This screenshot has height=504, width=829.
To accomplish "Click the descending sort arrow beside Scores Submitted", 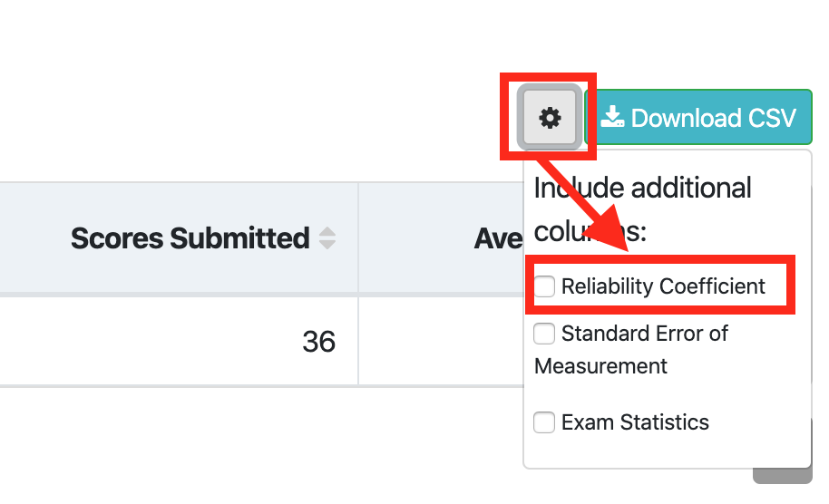I will [327, 244].
